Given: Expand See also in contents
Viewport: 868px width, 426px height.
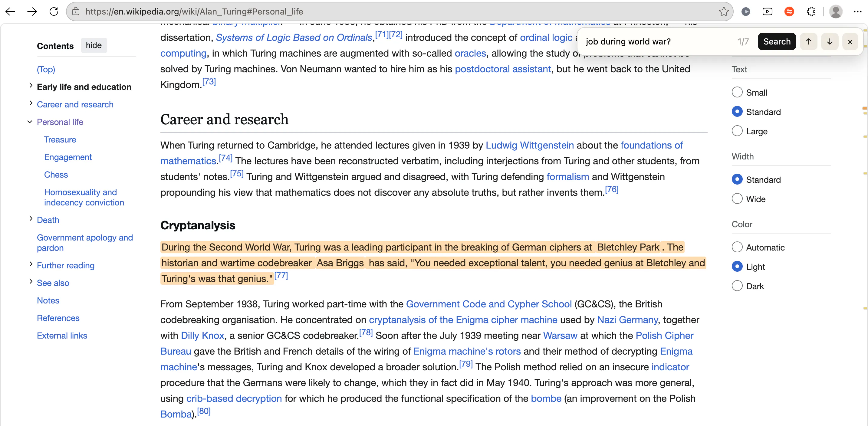Looking at the screenshot, I should pyautogui.click(x=31, y=282).
